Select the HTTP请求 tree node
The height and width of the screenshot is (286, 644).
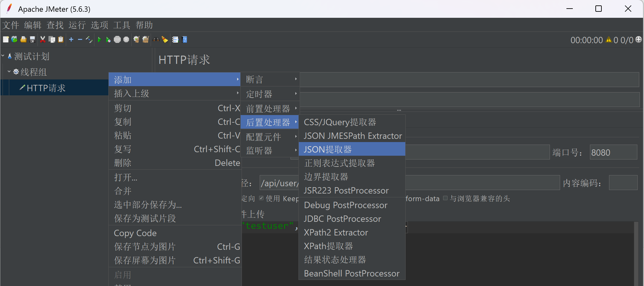point(46,88)
